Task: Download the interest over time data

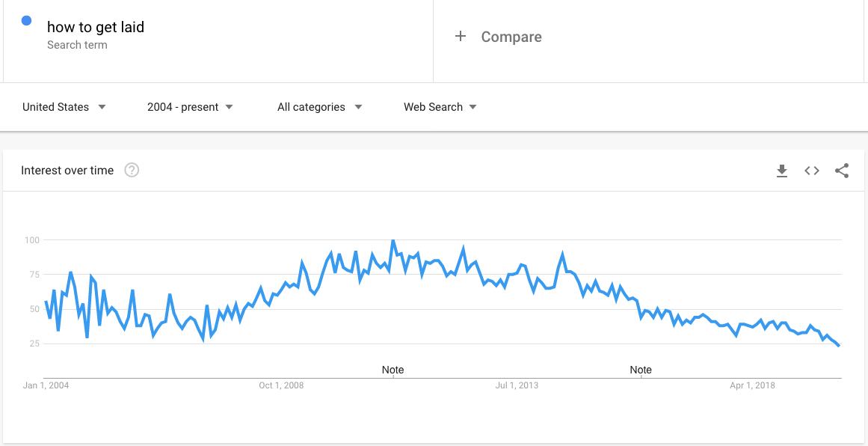Action: [781, 171]
